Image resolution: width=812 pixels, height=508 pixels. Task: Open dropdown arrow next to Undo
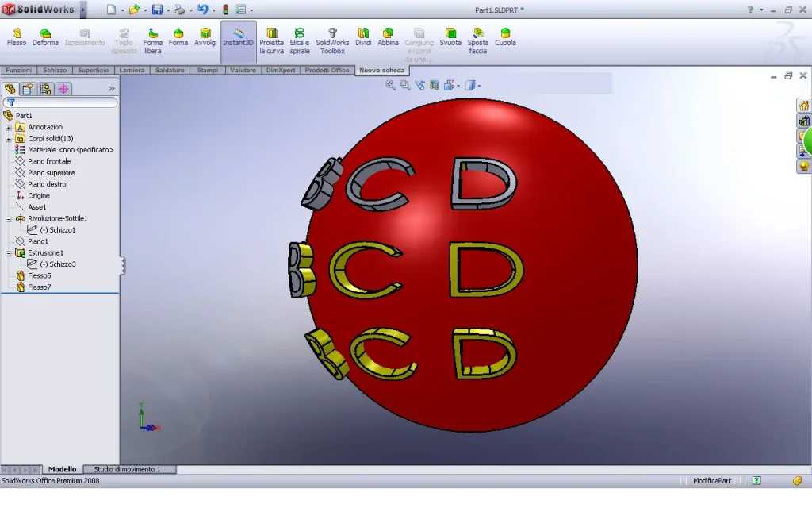(x=214, y=10)
